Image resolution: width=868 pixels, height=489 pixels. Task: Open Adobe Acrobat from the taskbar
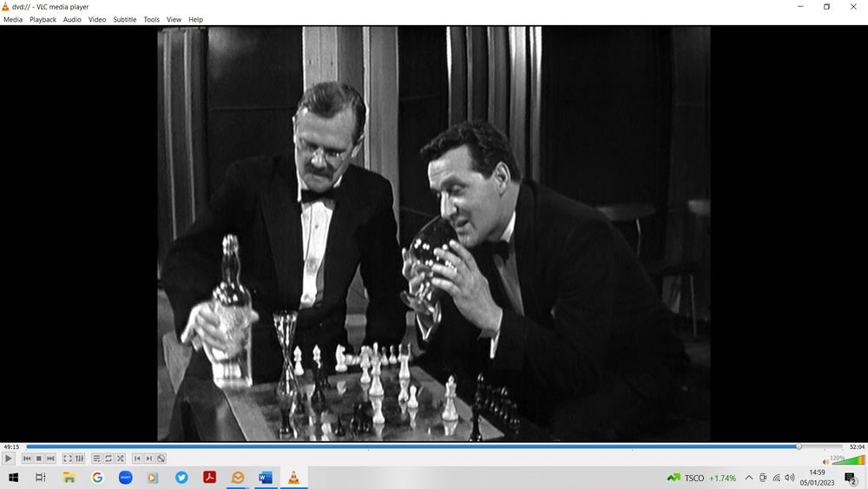(210, 478)
